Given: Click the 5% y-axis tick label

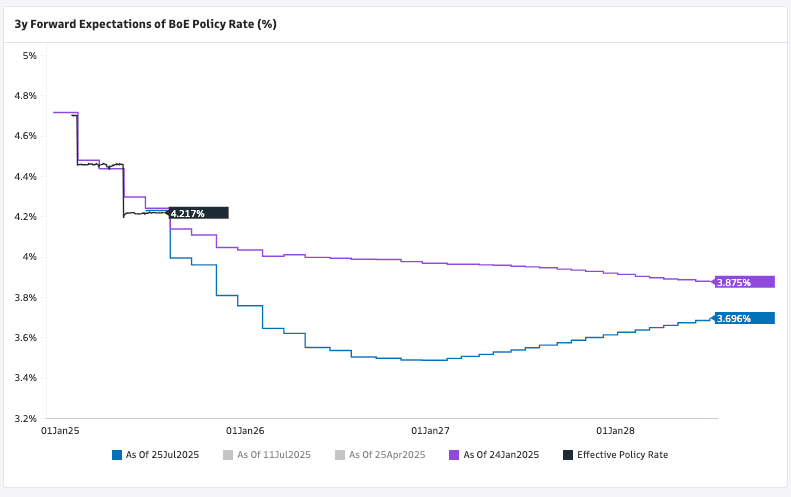Looking at the screenshot, I should 30,55.
